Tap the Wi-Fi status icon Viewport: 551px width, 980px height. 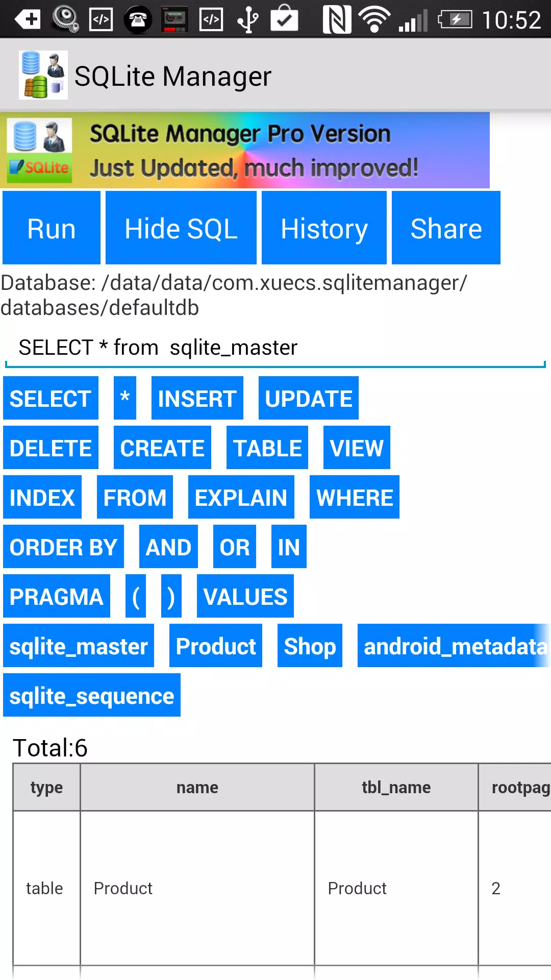click(374, 19)
